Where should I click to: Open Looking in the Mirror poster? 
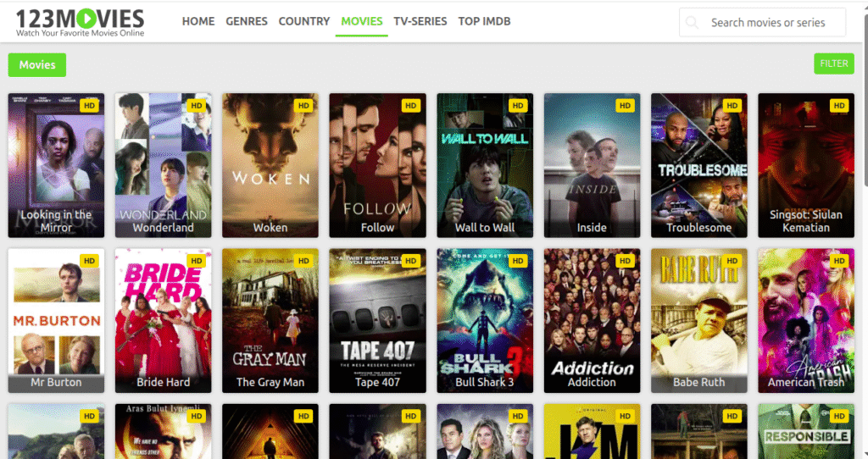(x=56, y=165)
